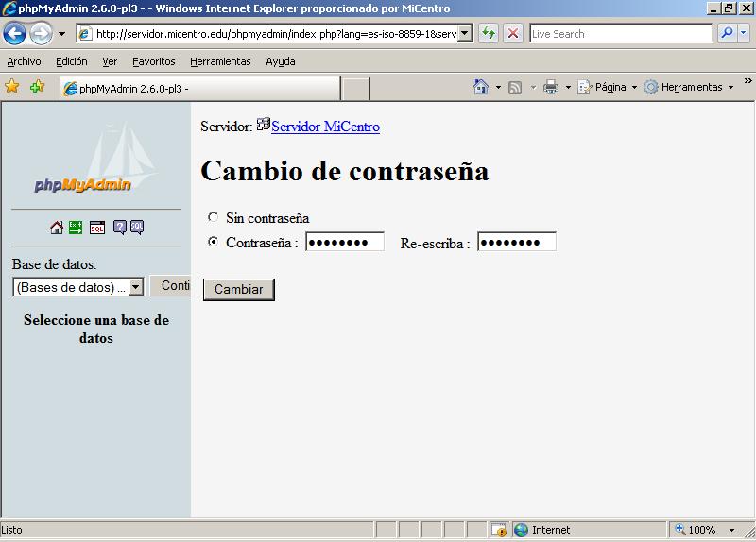Select the 'Contraseña' radio option
This screenshot has width=756, height=542.
click(x=213, y=242)
